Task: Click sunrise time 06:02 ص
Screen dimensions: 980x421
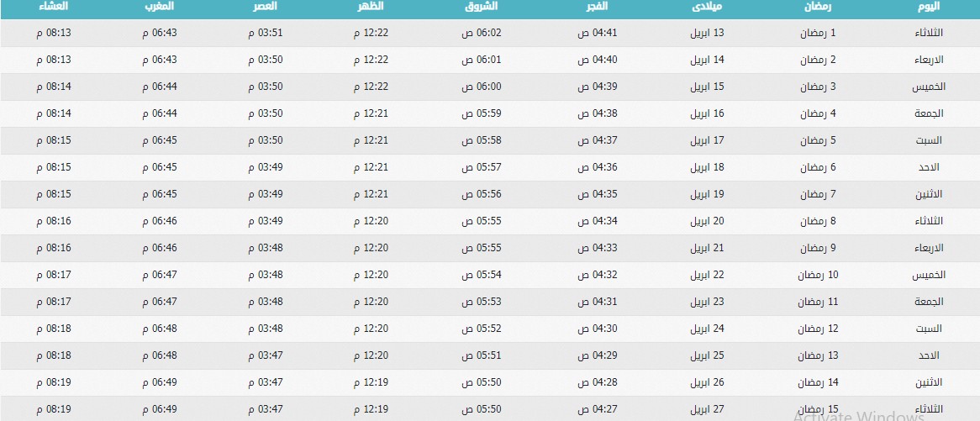Action: [482, 33]
